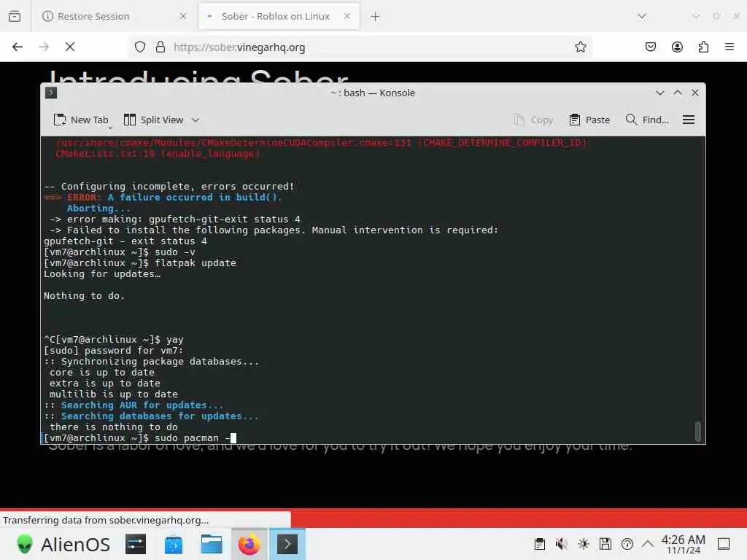747x560 pixels.
Task: Open a New Tab in Konsole
Action: 81,120
